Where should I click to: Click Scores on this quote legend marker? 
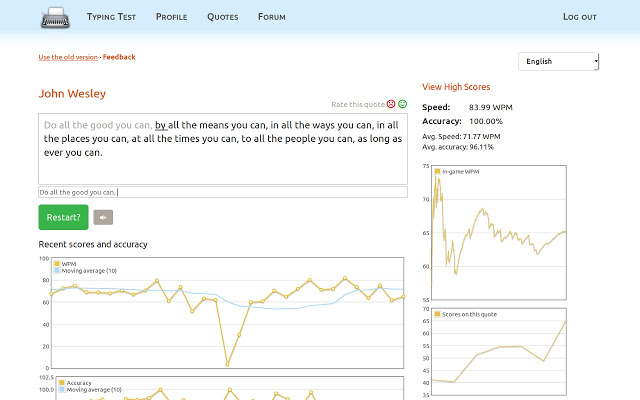pos(438,314)
